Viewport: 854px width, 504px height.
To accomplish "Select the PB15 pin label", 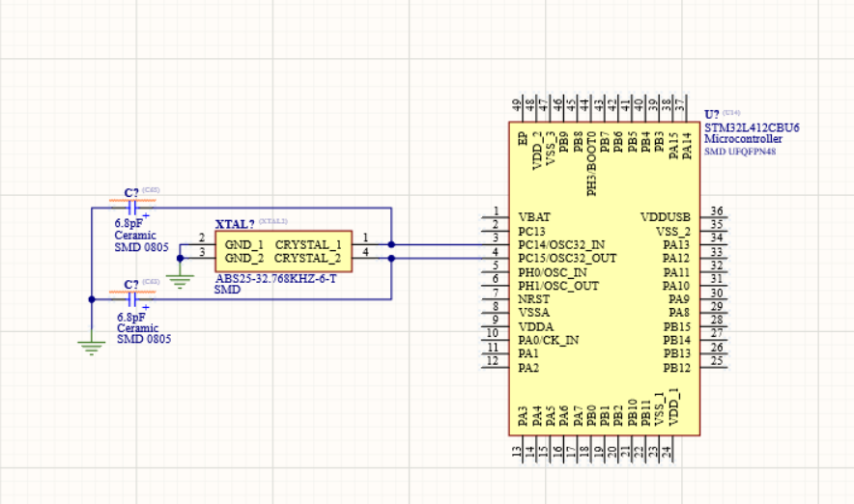I will point(676,327).
